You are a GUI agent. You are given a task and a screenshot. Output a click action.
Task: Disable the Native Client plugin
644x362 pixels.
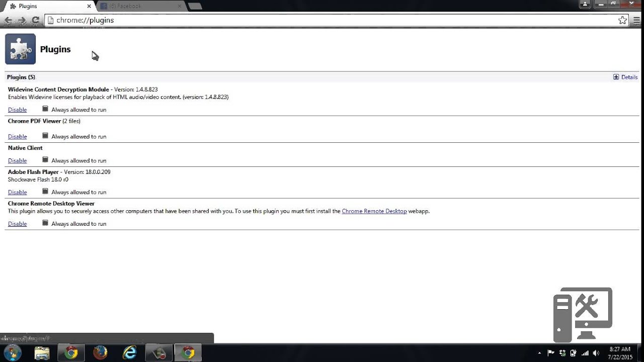point(17,161)
